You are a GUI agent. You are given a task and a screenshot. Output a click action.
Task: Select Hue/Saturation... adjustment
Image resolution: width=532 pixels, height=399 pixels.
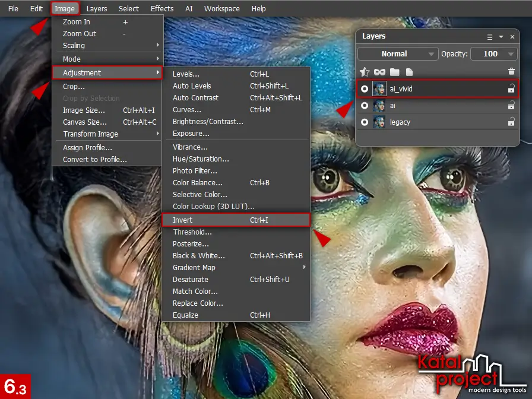click(x=201, y=159)
